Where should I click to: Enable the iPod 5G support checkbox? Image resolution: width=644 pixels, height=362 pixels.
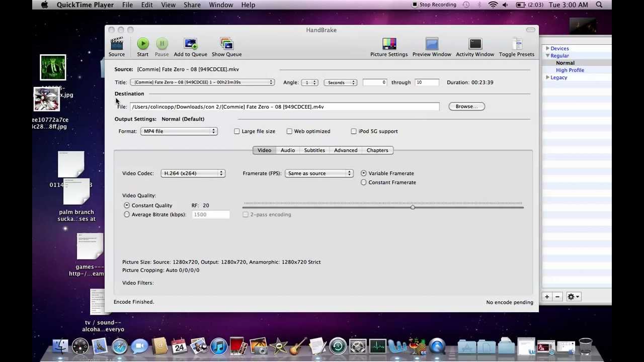click(x=354, y=131)
